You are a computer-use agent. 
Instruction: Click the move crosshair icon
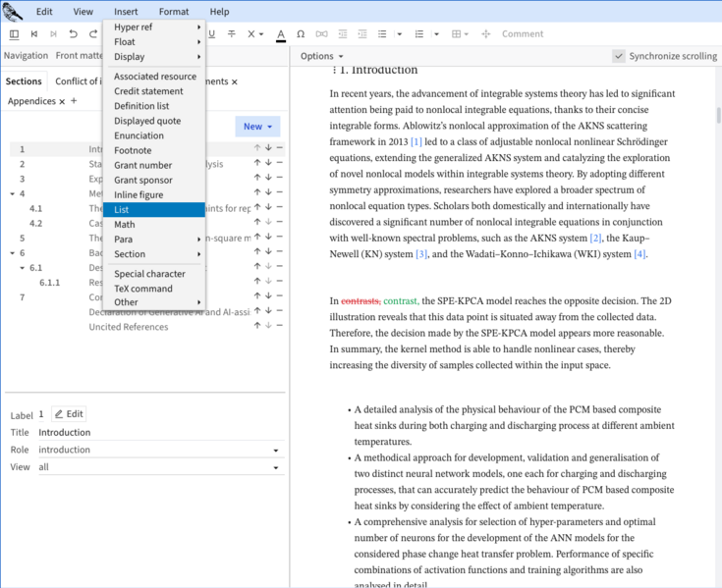(486, 34)
